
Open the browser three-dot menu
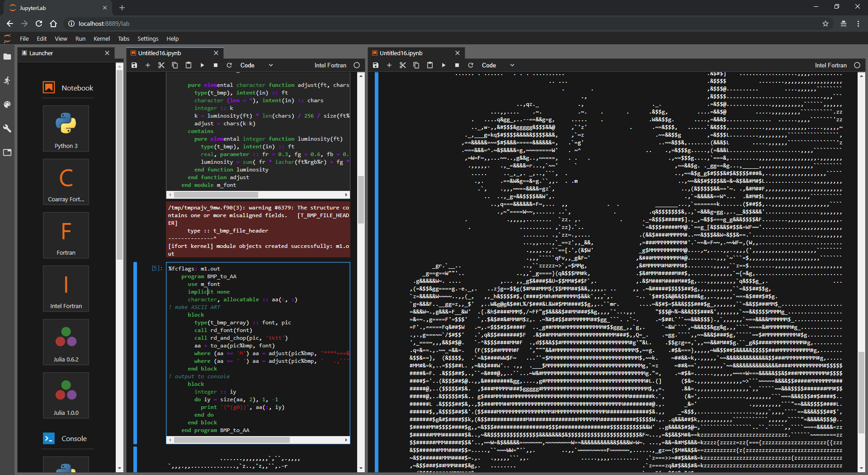pos(858,24)
